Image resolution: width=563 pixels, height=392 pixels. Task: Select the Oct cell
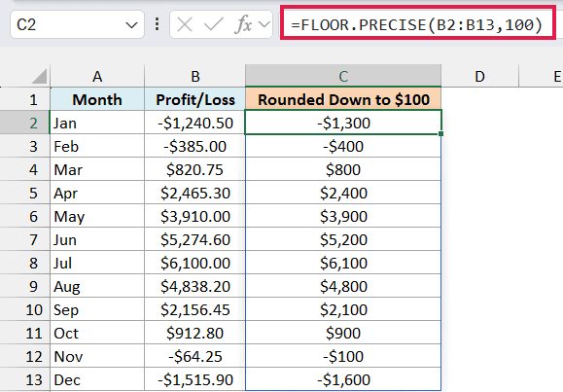(x=97, y=333)
